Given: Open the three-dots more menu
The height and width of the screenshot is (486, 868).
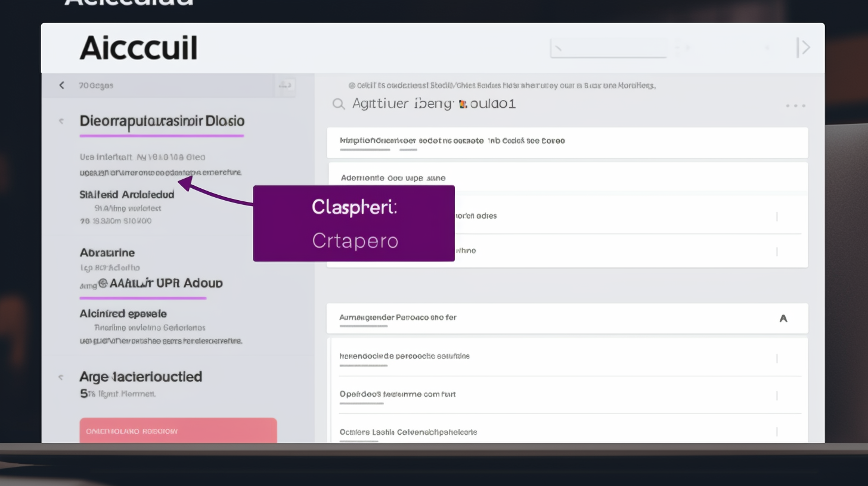Looking at the screenshot, I should click(795, 105).
